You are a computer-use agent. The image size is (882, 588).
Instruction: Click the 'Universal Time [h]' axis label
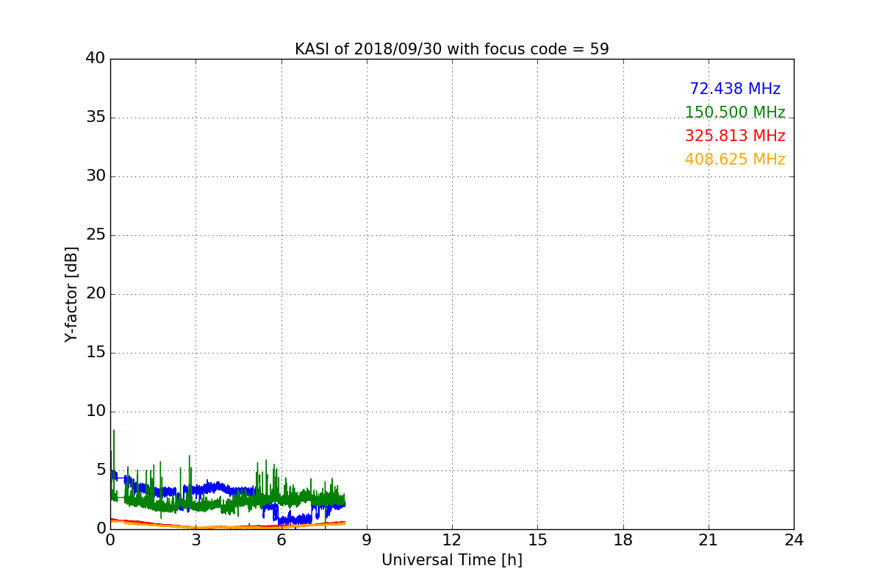[x=452, y=560]
